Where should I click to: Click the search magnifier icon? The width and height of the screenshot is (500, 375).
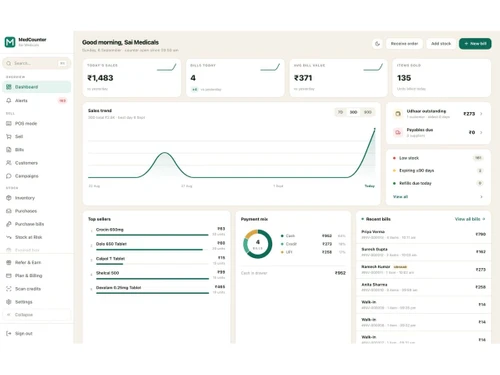coord(9,63)
